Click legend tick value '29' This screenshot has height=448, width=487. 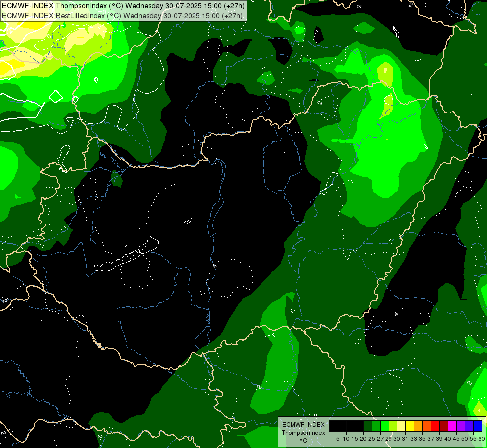(389, 439)
